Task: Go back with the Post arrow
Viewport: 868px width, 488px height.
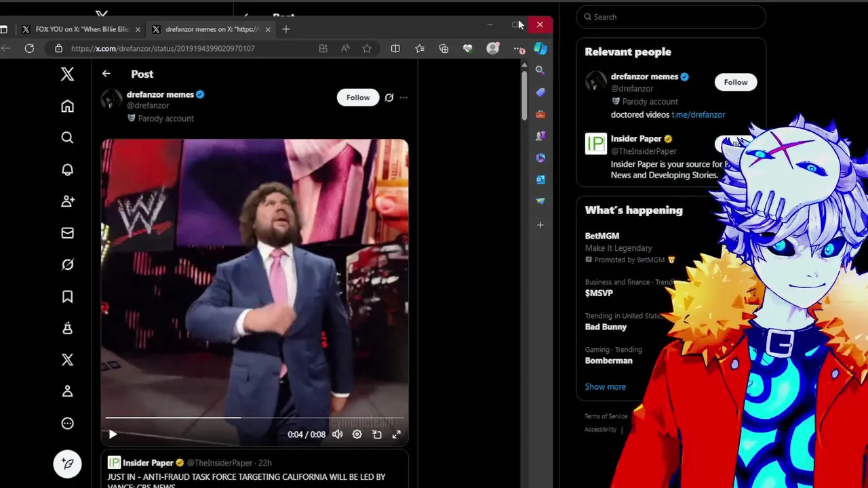Action: [x=106, y=74]
